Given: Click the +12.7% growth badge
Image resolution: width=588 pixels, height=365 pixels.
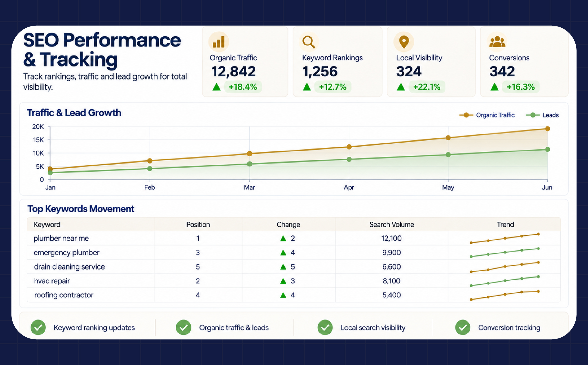Looking at the screenshot, I should [x=333, y=87].
